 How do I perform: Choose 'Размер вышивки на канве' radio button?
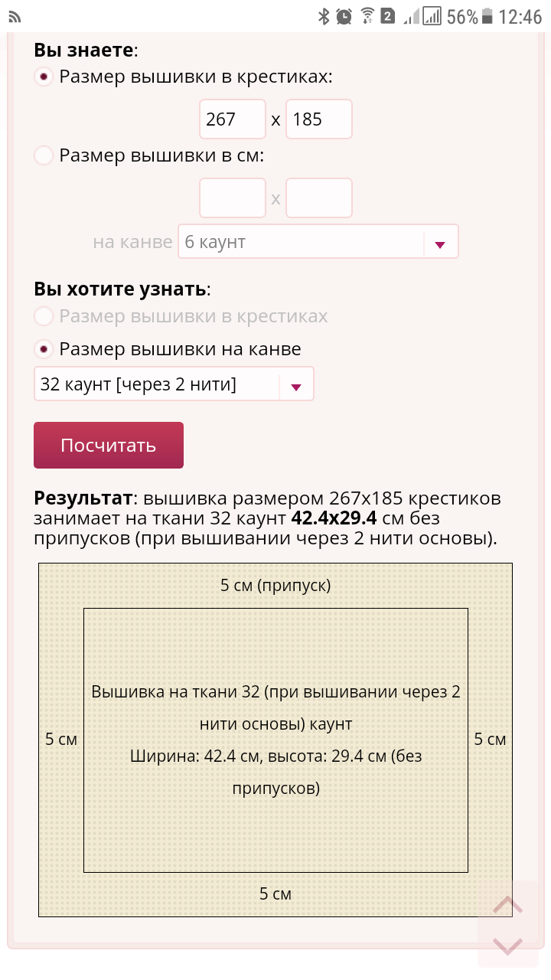pyautogui.click(x=44, y=349)
